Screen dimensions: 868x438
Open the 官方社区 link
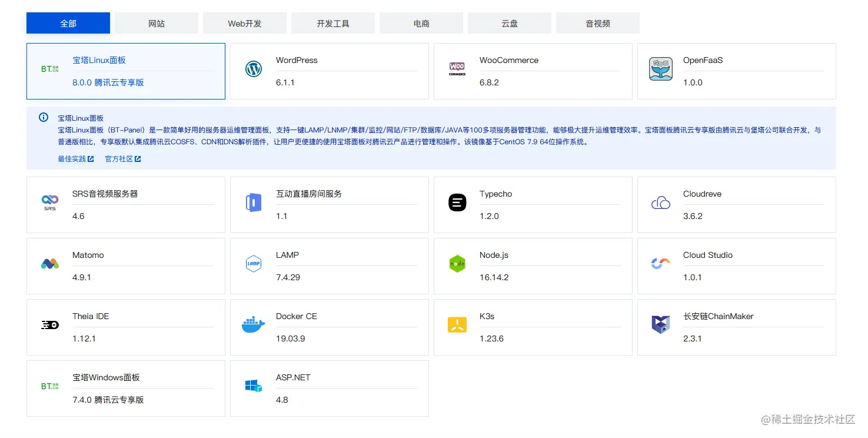[119, 159]
